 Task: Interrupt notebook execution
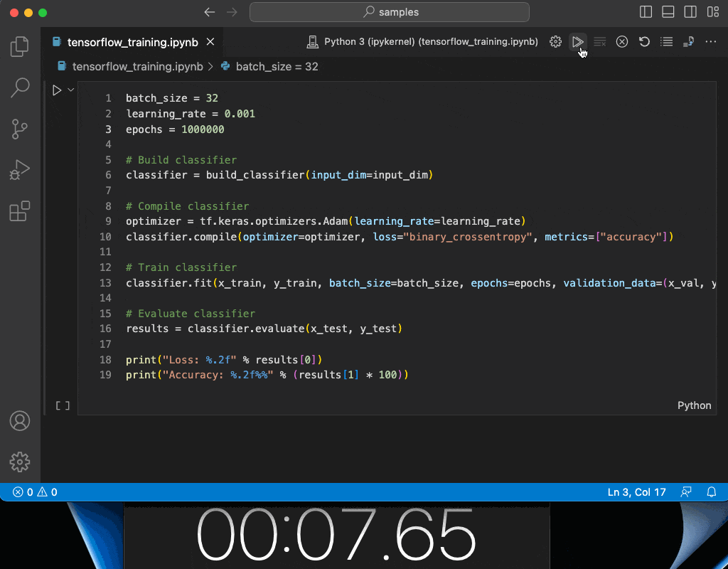click(x=622, y=41)
